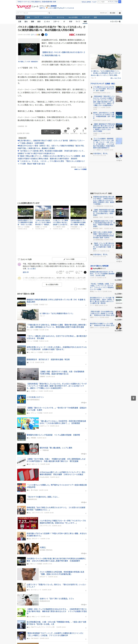The image size is (138, 644).
Task: Expand 返信 2件 replies
Action: 26,272
